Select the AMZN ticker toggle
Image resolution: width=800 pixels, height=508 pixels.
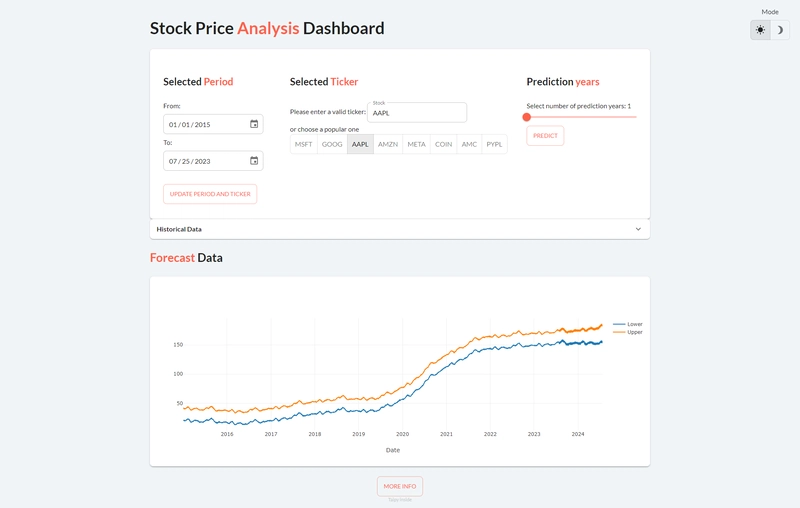pyautogui.click(x=388, y=144)
